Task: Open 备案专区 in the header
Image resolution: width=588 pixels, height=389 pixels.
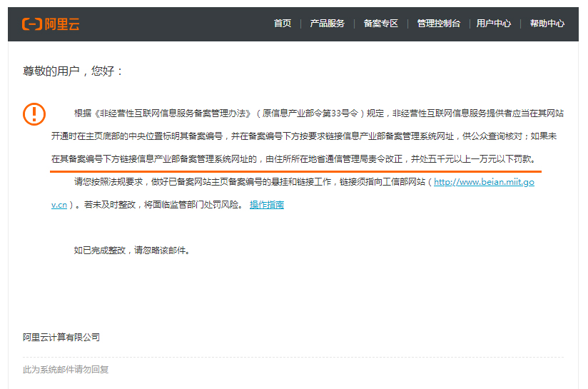Action: pos(380,24)
